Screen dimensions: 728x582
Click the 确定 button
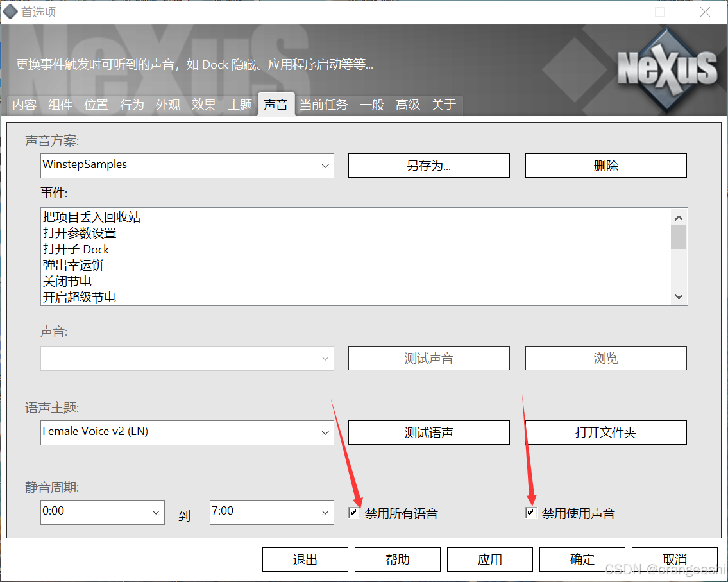(x=582, y=560)
